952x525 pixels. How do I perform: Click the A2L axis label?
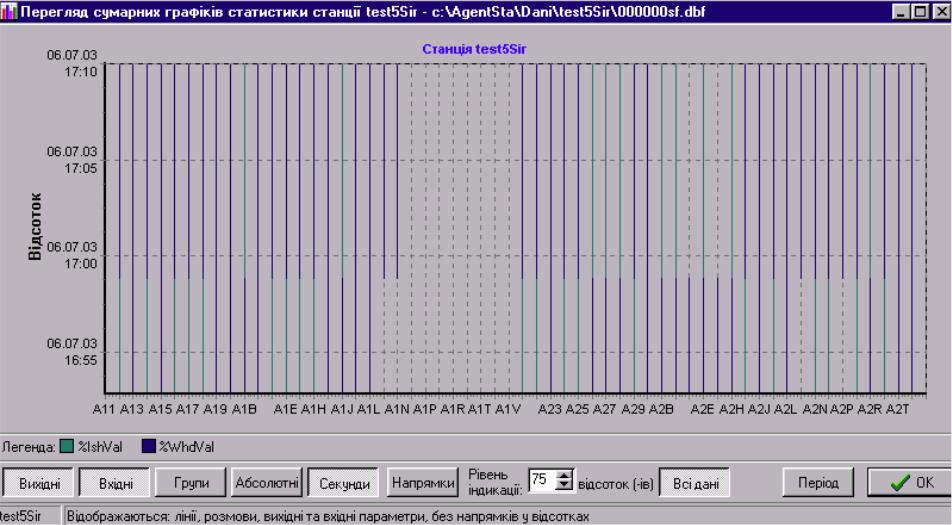pos(786,409)
